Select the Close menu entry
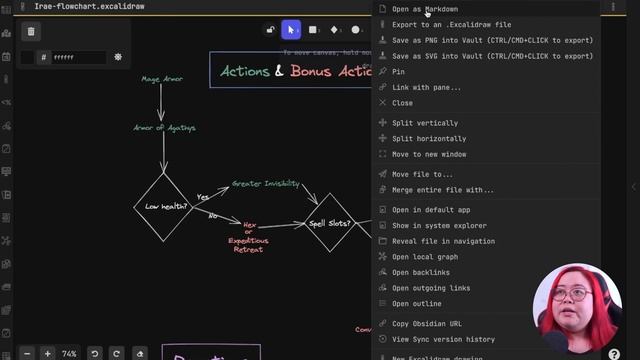640x360 pixels. [486, 103]
